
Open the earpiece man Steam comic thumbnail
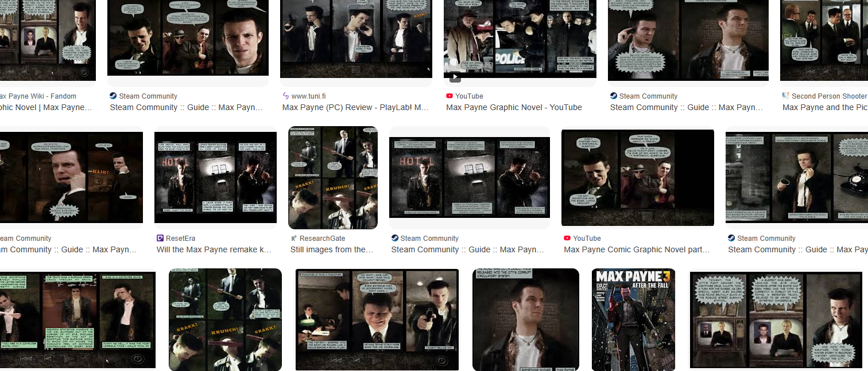click(688, 40)
